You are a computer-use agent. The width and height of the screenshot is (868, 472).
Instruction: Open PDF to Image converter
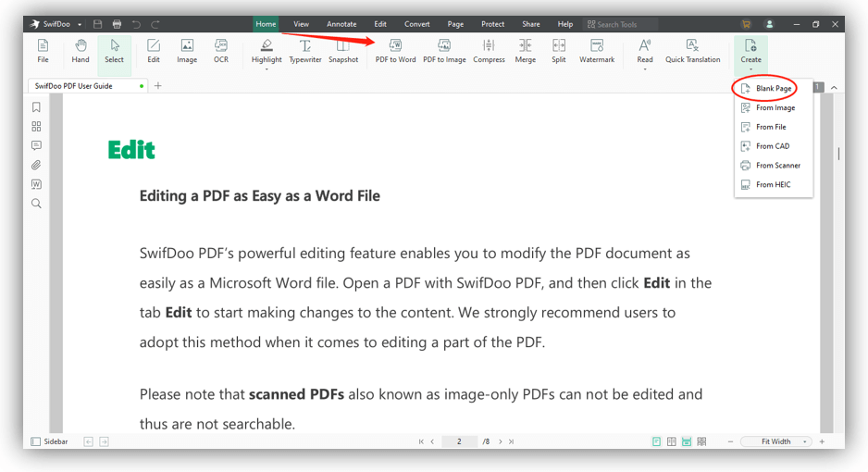(444, 52)
